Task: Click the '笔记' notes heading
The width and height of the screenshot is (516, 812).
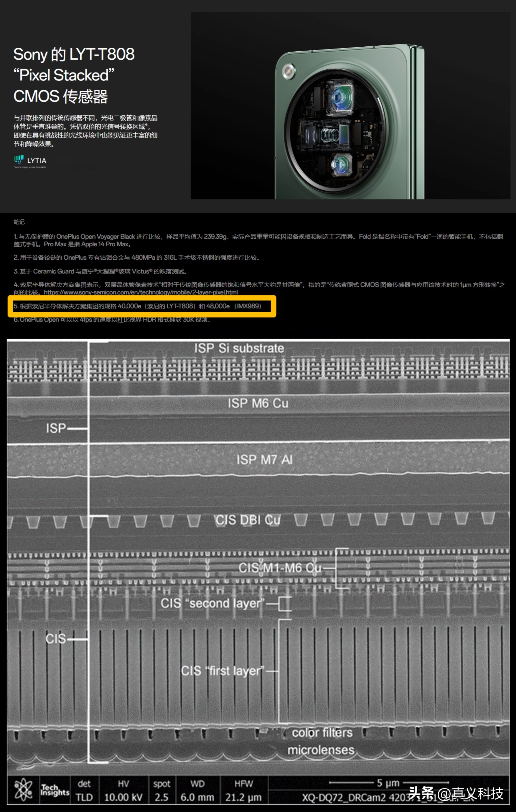Action: [x=19, y=222]
